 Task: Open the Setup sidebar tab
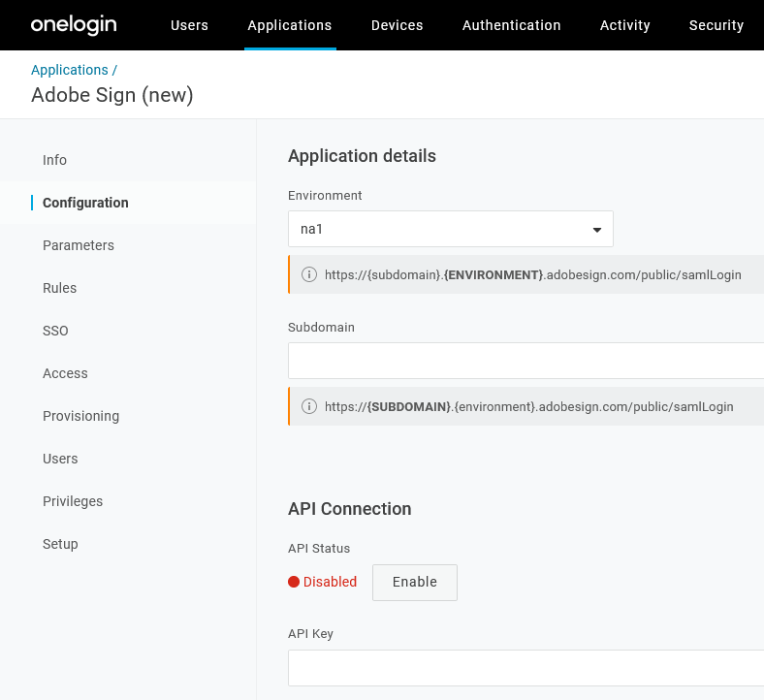[x=60, y=544]
